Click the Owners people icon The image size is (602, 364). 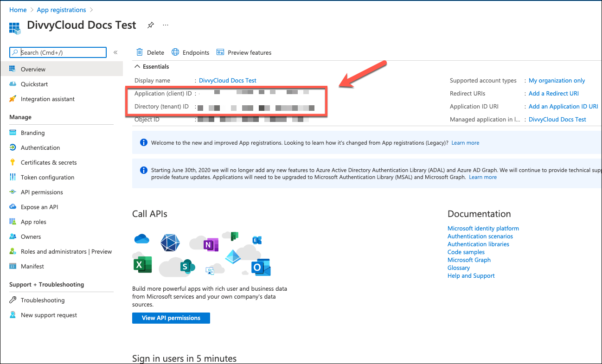click(13, 236)
